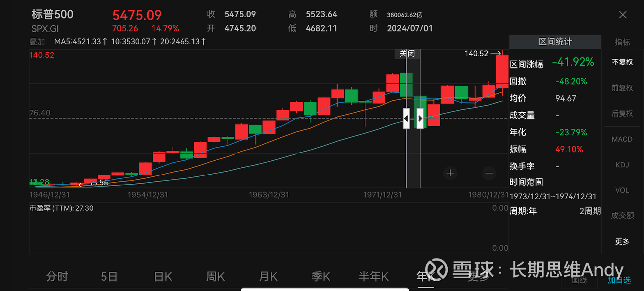Select the 1963/12/31 axis date
This screenshot has height=291, width=644.
coord(269,194)
